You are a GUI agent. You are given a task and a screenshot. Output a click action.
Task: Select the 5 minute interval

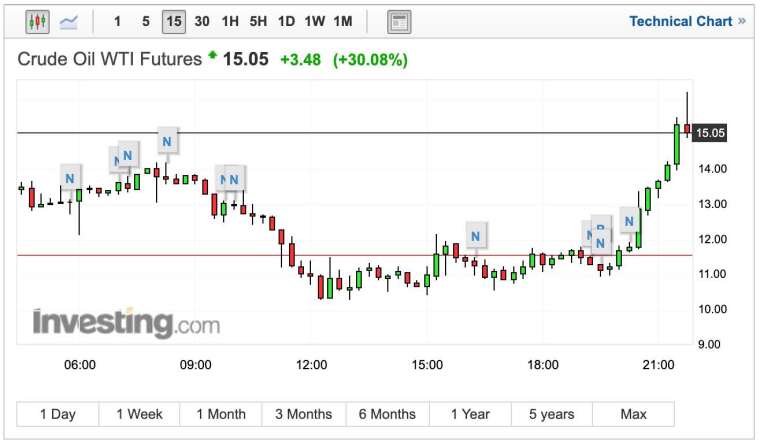145,22
